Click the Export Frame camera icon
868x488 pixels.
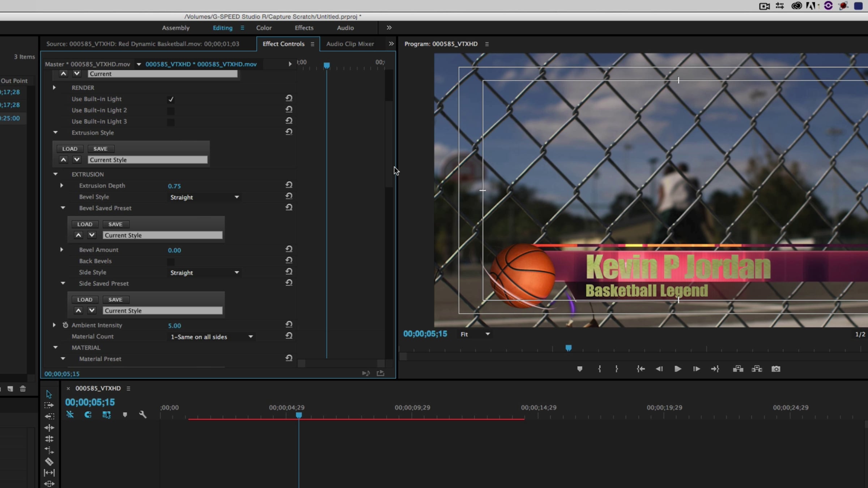point(776,369)
